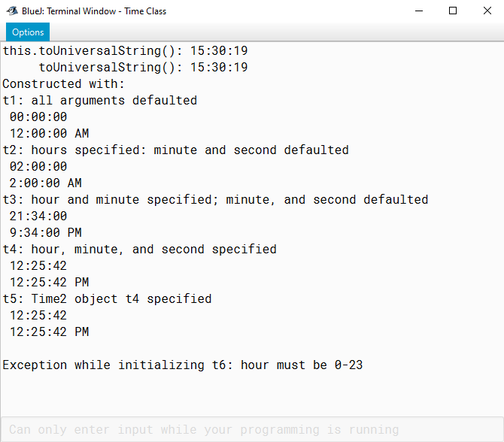Close the Terminal Window
This screenshot has height=442, width=504.
pyautogui.click(x=487, y=11)
